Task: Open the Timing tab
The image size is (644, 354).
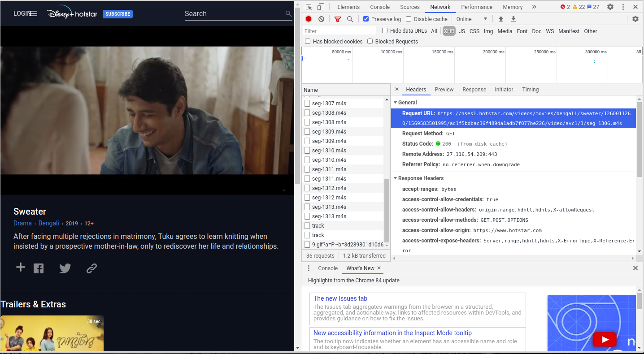Action: [x=530, y=90]
